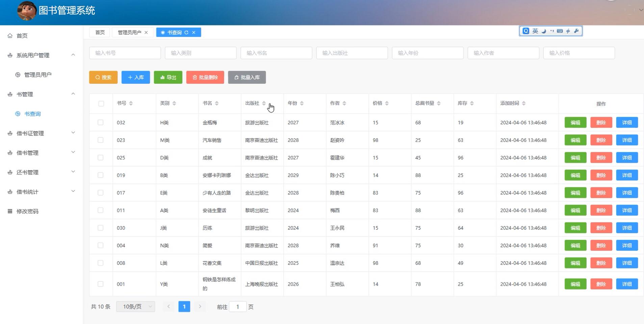Click the wrench settings icon in IME toolbar
Image resolution: width=644 pixels, height=324 pixels.
[x=576, y=31]
